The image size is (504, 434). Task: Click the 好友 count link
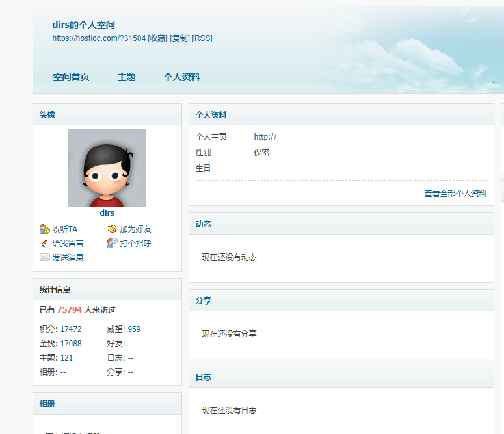[131, 344]
